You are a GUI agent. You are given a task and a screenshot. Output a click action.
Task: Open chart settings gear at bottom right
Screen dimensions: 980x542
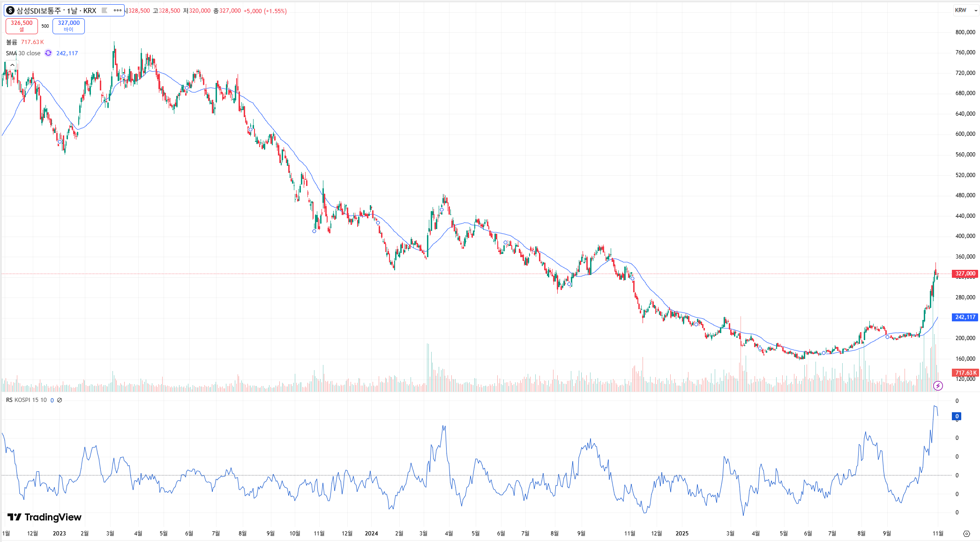click(x=966, y=534)
